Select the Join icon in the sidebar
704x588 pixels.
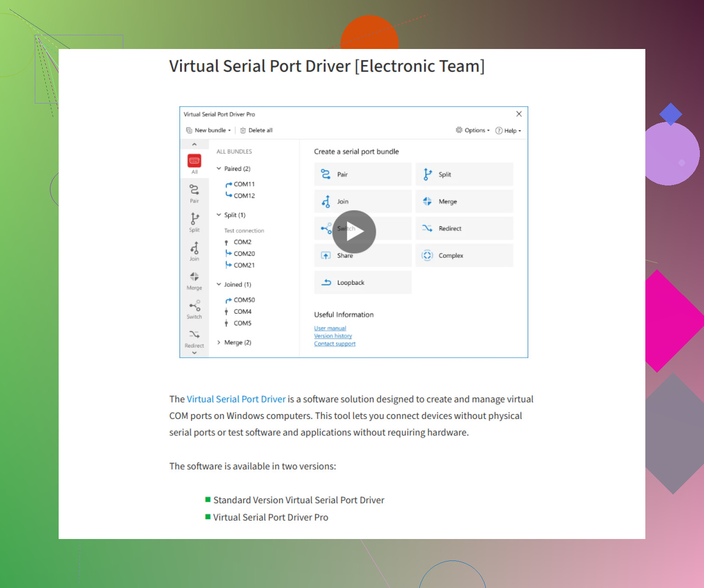(194, 248)
